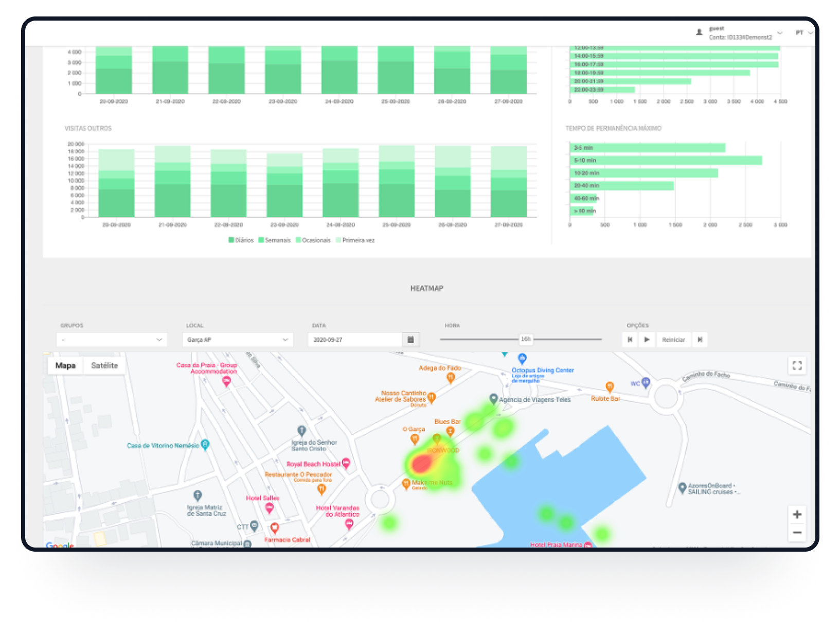Screen dimensions: 840x634
Task: Zoom out on the map
Action: 797,533
